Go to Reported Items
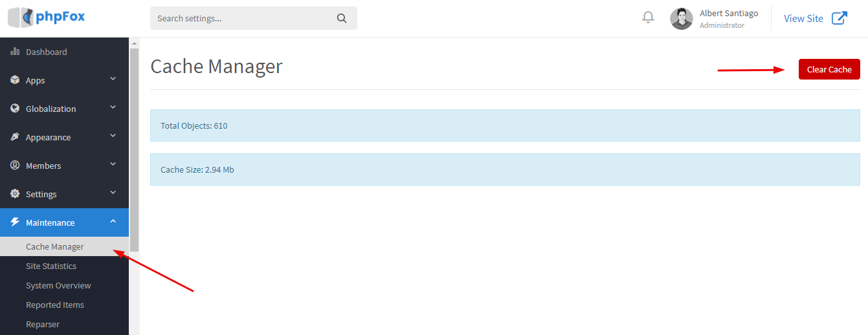 click(x=55, y=305)
